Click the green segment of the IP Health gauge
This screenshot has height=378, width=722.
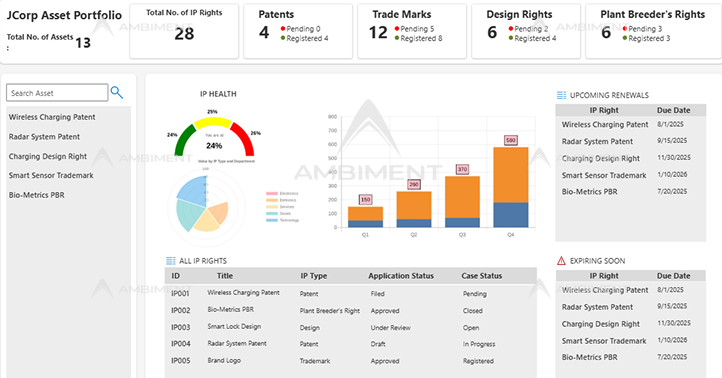click(185, 139)
